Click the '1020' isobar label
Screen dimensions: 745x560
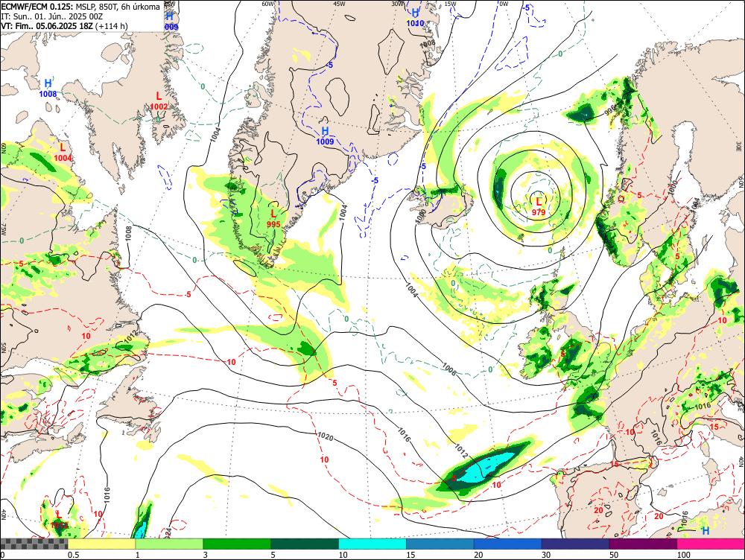click(325, 436)
